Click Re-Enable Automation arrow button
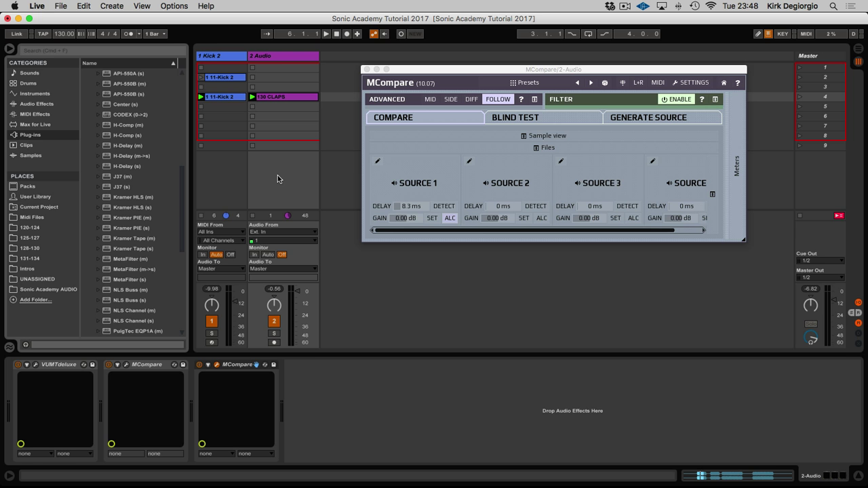 click(x=384, y=34)
